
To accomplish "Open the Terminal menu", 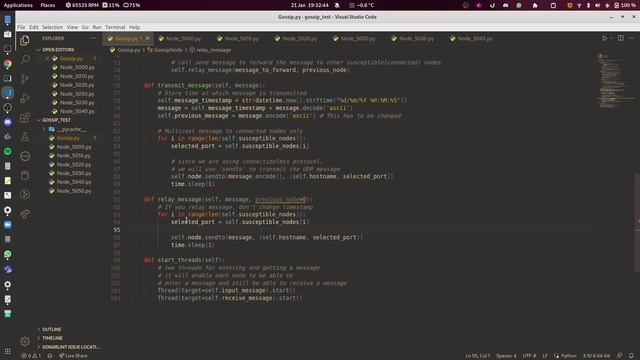I will pyautogui.click(x=115, y=27).
